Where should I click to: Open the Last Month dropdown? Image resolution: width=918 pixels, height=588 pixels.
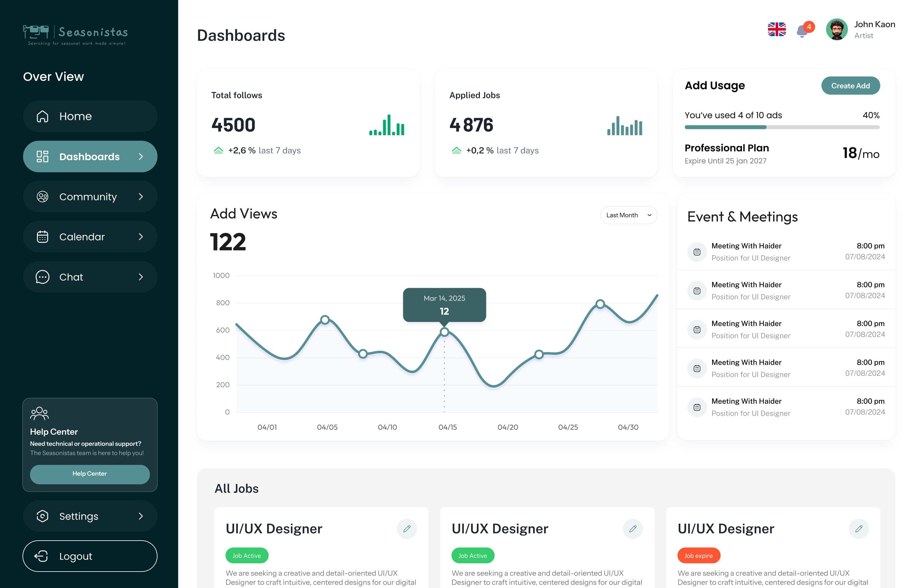tap(629, 215)
